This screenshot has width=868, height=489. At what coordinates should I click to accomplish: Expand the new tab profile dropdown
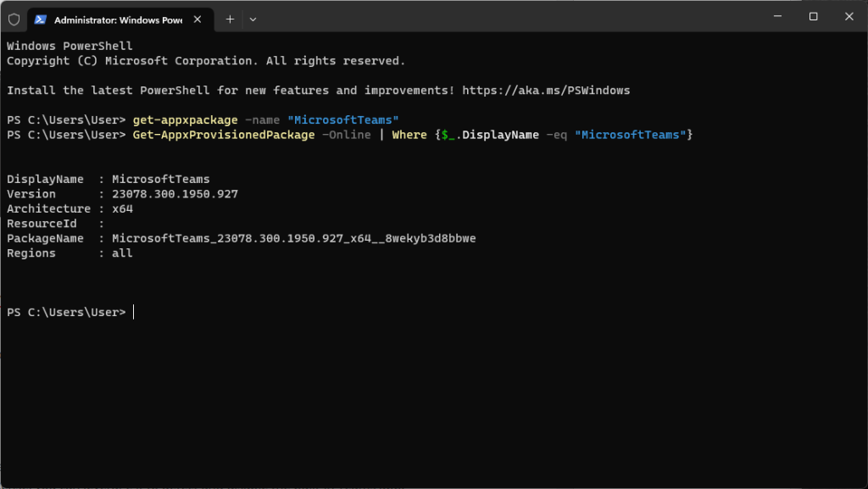tap(253, 19)
